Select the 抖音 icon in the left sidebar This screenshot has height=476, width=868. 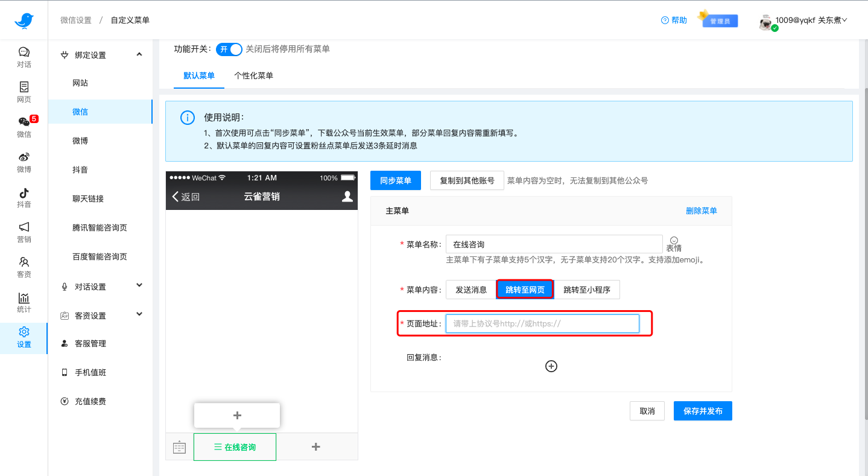pyautogui.click(x=24, y=197)
